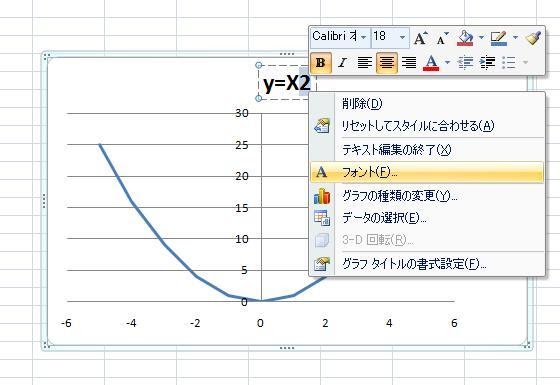Click chart bottom edge middle sizing handle
Viewport: 560px width, 385px height.
pyautogui.click(x=287, y=348)
